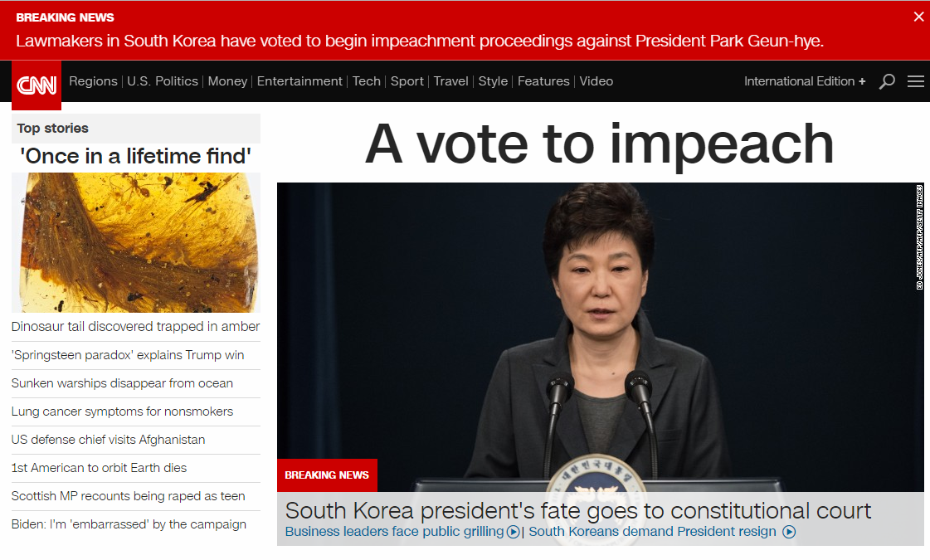This screenshot has width=930, height=560.
Task: Read 'Sunken warships disappear from ocean'
Action: coord(122,383)
